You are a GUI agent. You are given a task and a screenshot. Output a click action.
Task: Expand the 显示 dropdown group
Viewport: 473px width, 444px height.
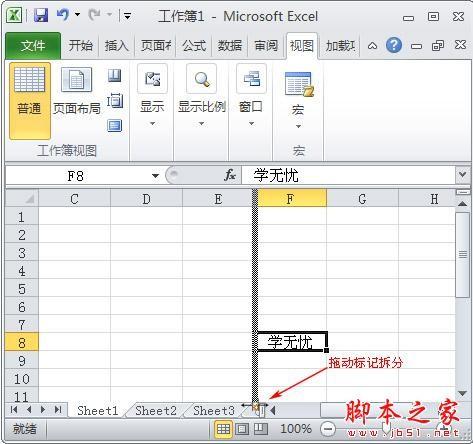click(152, 96)
